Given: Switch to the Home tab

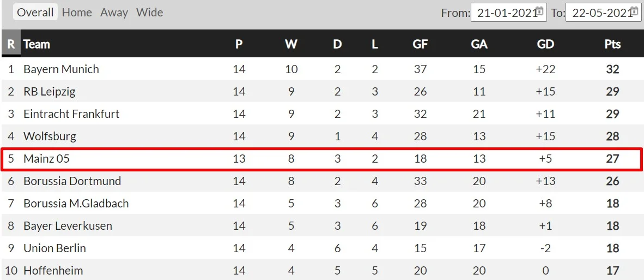Looking at the screenshot, I should tap(77, 13).
